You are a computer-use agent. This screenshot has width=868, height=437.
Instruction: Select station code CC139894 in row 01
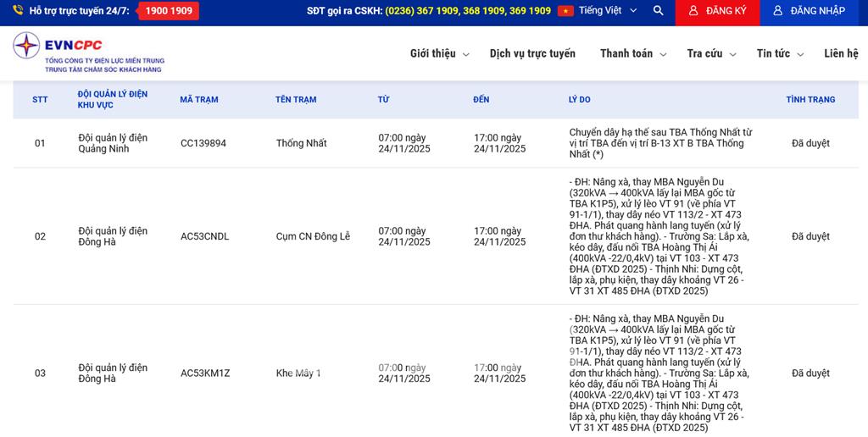203,144
